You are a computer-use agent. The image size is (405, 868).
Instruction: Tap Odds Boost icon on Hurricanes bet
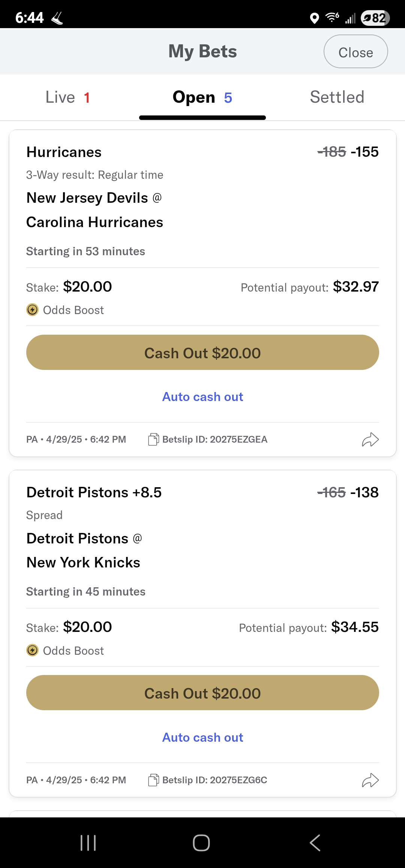(33, 310)
